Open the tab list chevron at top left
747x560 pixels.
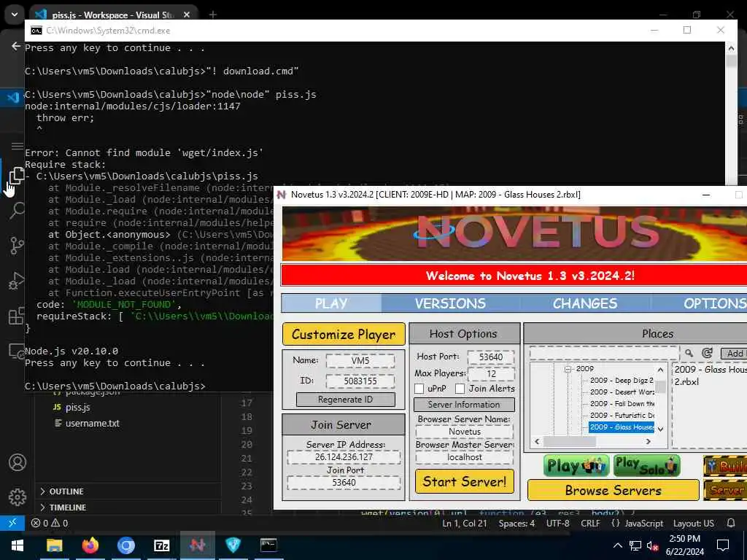tap(15, 15)
